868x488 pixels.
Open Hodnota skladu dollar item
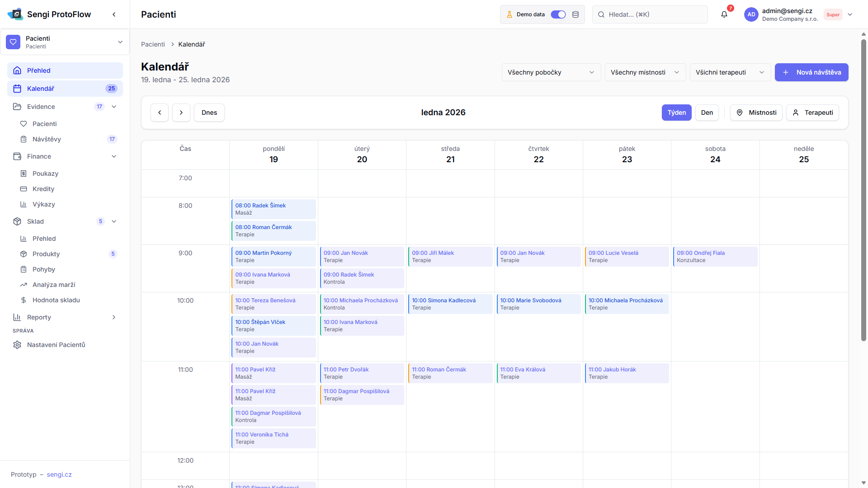56,300
